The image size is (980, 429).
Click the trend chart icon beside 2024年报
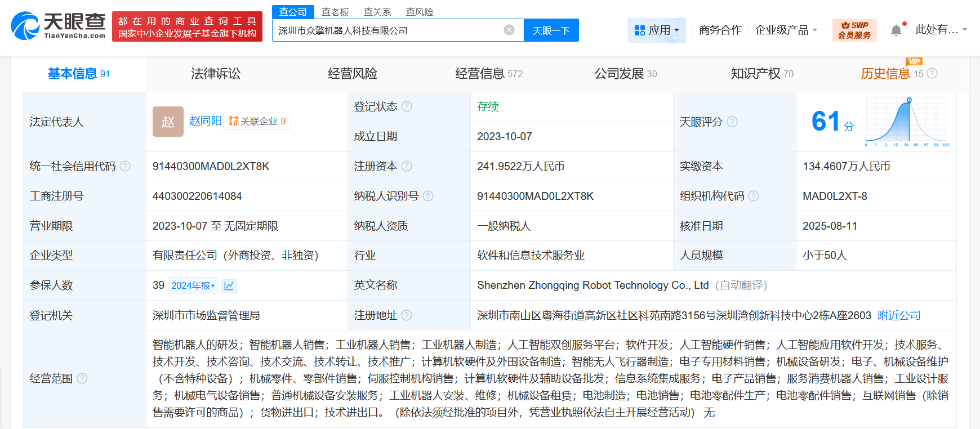(x=229, y=286)
